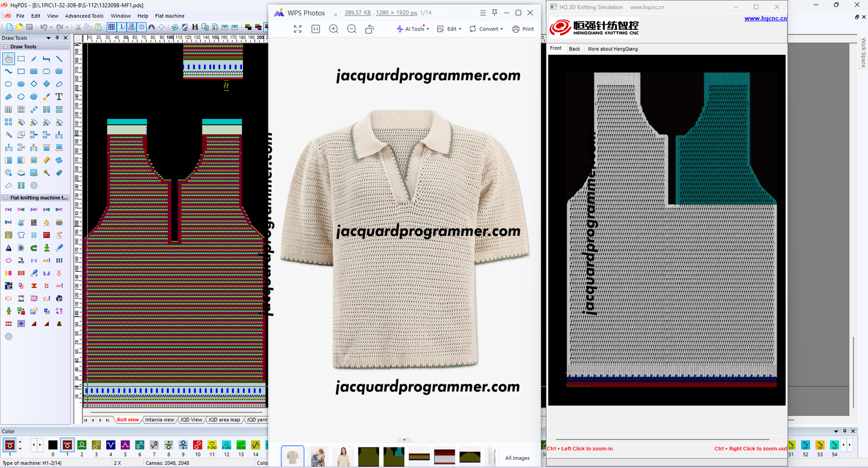This screenshot has height=468, width=868.
Task: Enter fullscreen view in WPS Photos
Action: coord(298,29)
